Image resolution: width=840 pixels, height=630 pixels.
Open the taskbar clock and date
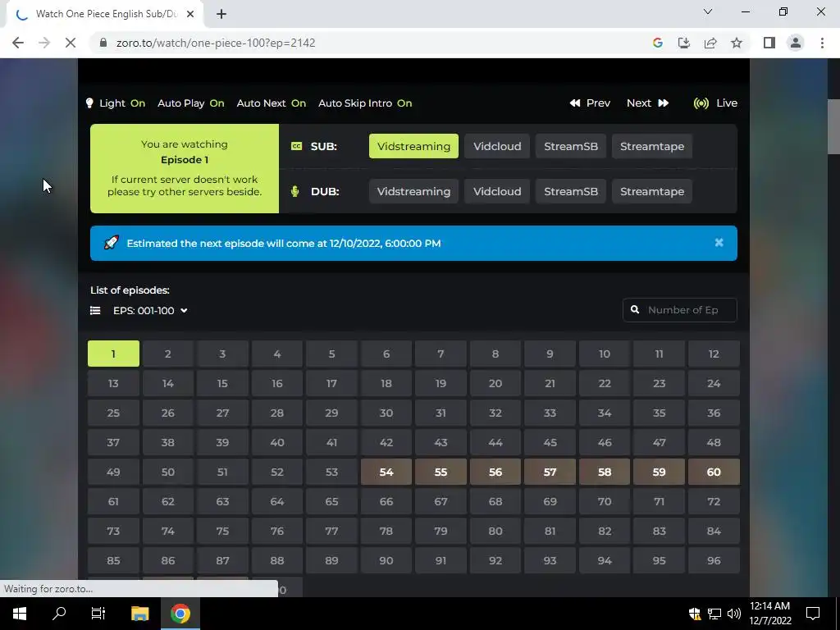click(x=769, y=614)
